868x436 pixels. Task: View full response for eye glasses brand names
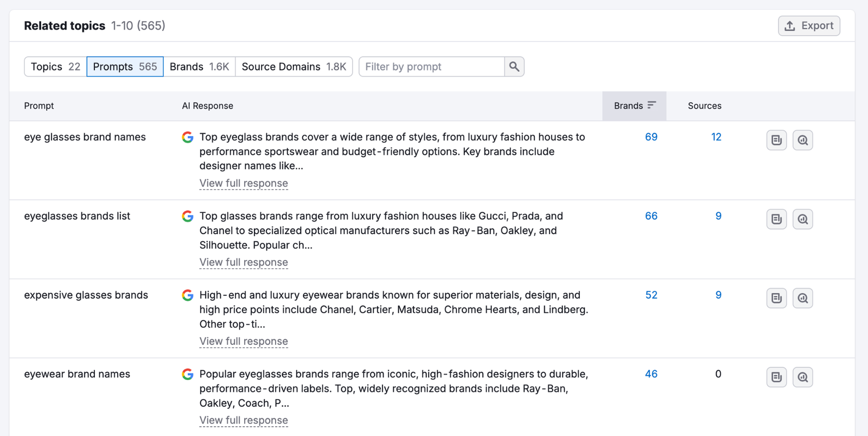(x=244, y=184)
